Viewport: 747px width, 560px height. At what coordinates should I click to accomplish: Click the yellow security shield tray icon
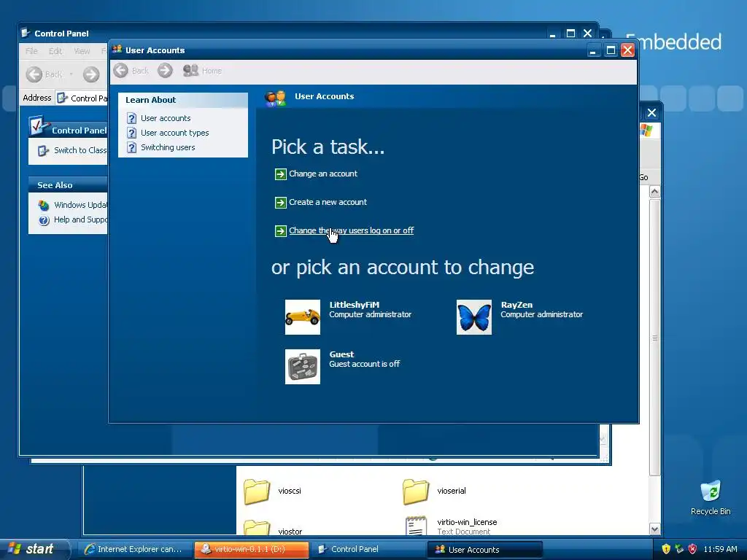pos(666,549)
